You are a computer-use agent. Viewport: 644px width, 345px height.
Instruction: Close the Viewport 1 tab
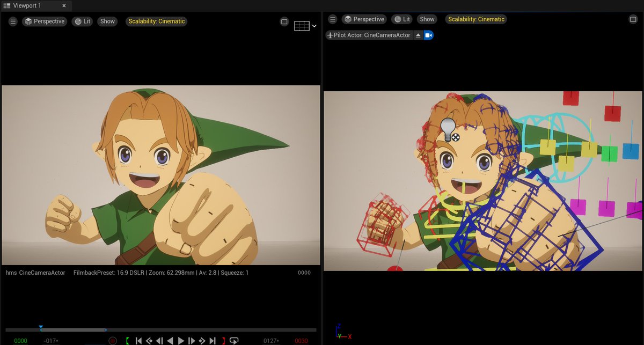(x=64, y=6)
